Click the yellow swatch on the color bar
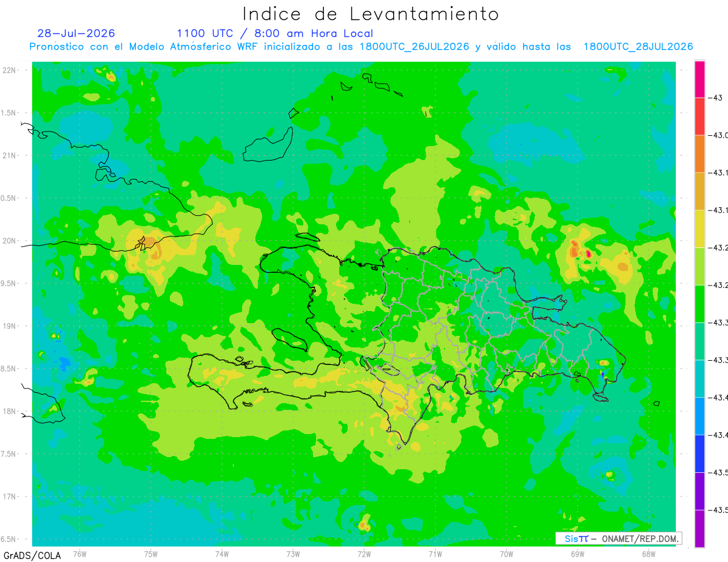The image size is (728, 562). 699,229
